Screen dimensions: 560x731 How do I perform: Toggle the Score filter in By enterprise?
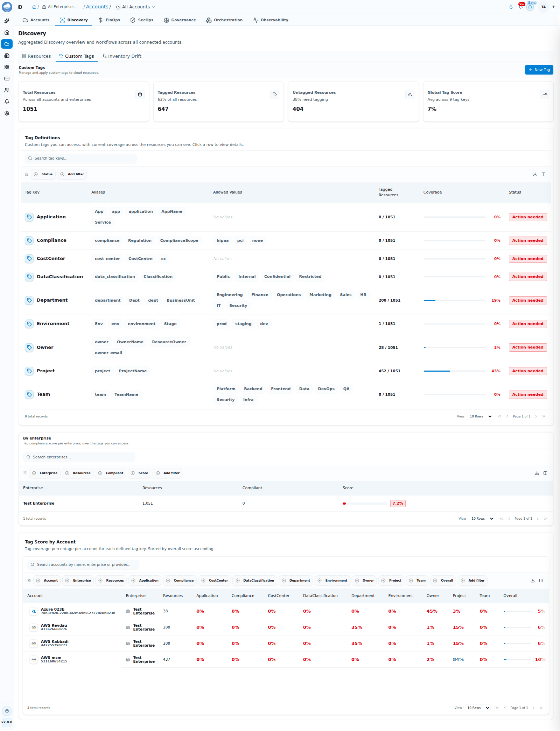[x=140, y=473]
